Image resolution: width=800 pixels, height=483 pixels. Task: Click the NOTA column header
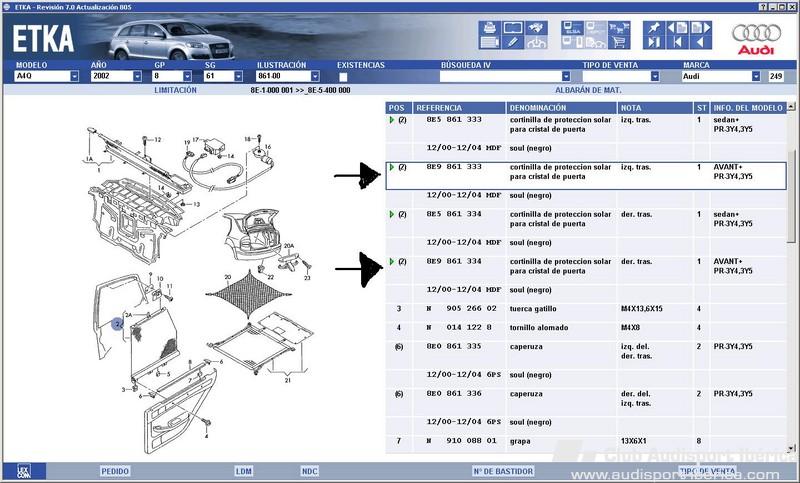655,108
